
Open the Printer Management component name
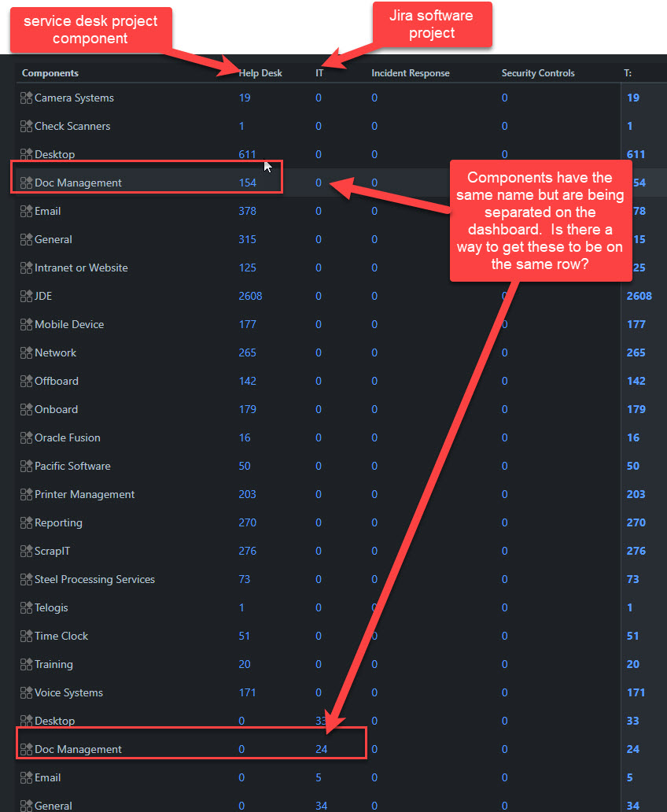84,495
